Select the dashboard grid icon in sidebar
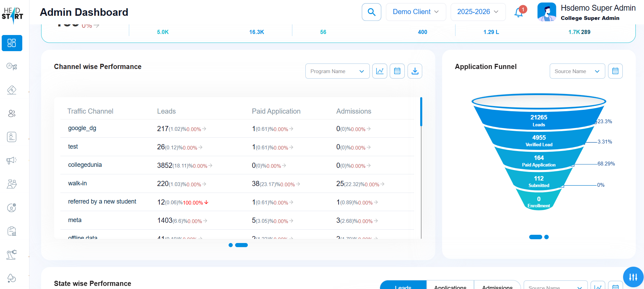This screenshot has height=289, width=644. coord(12,43)
